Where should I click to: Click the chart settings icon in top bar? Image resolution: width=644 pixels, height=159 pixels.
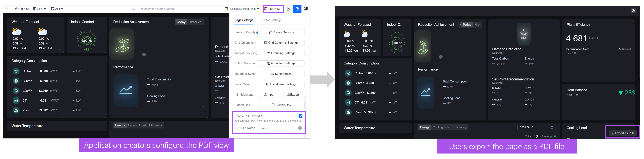coord(288,9)
